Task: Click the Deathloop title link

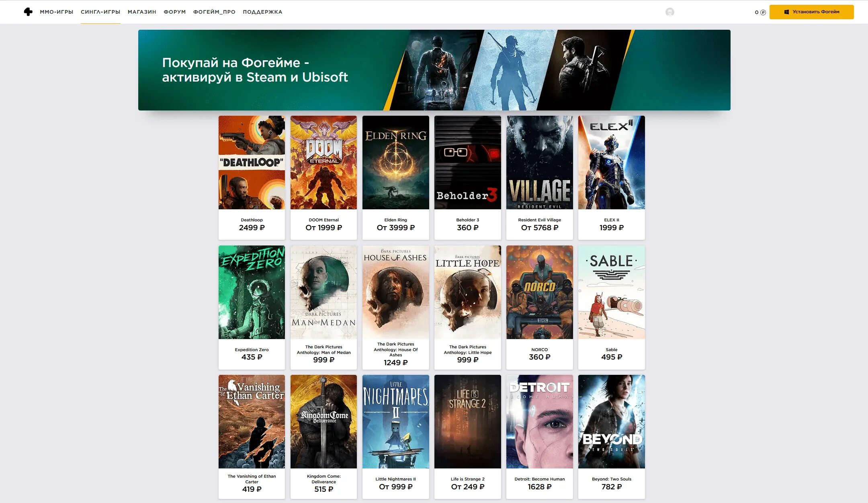Action: click(252, 220)
